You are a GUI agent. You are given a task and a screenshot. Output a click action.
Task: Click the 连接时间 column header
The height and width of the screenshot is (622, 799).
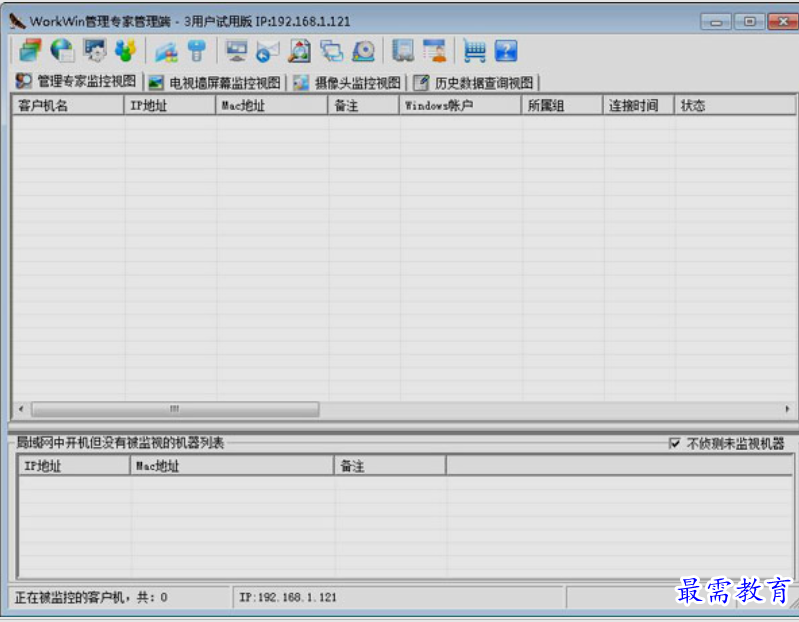tap(639, 105)
